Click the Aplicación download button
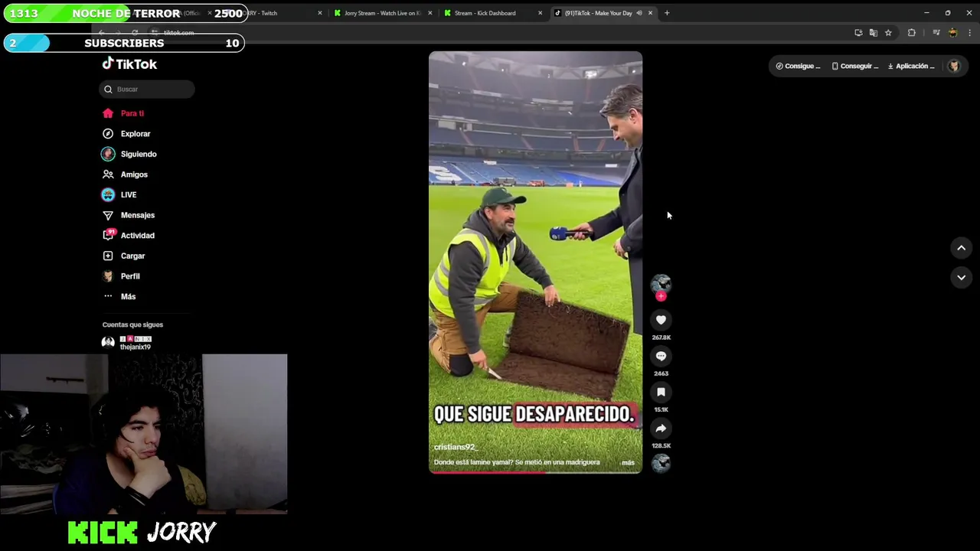The image size is (980, 551). tap(911, 66)
